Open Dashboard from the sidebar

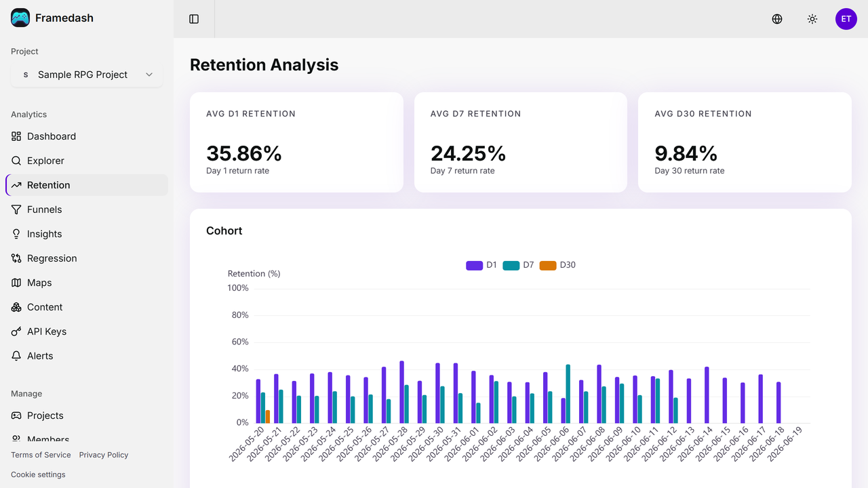coord(87,136)
